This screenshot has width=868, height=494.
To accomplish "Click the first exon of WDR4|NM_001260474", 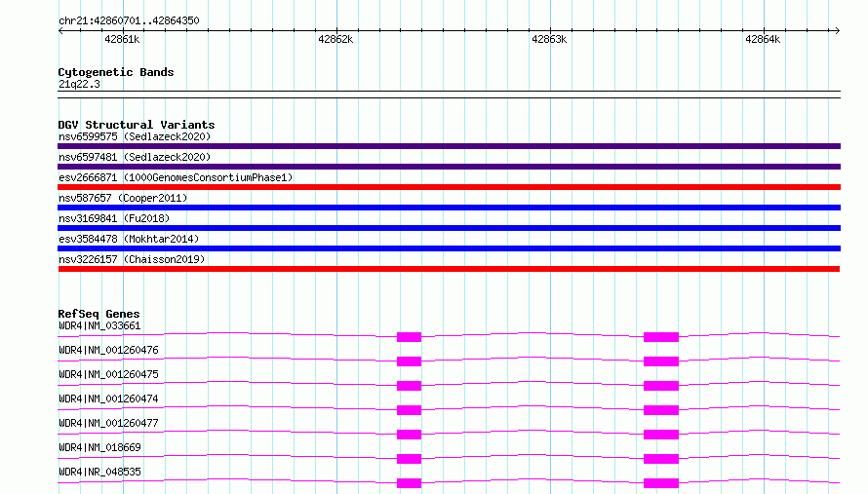I will click(x=409, y=410).
